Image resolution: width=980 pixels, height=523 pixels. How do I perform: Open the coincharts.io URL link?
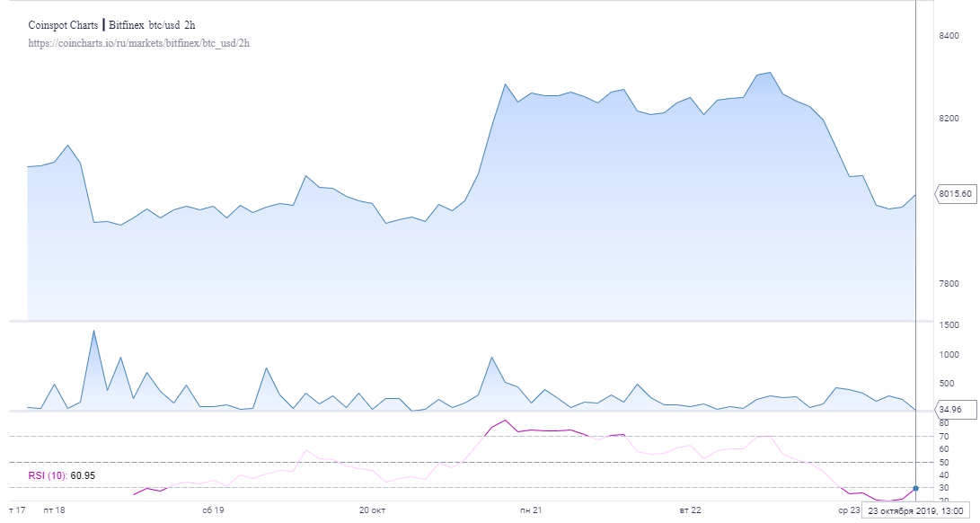pyautogui.click(x=138, y=43)
